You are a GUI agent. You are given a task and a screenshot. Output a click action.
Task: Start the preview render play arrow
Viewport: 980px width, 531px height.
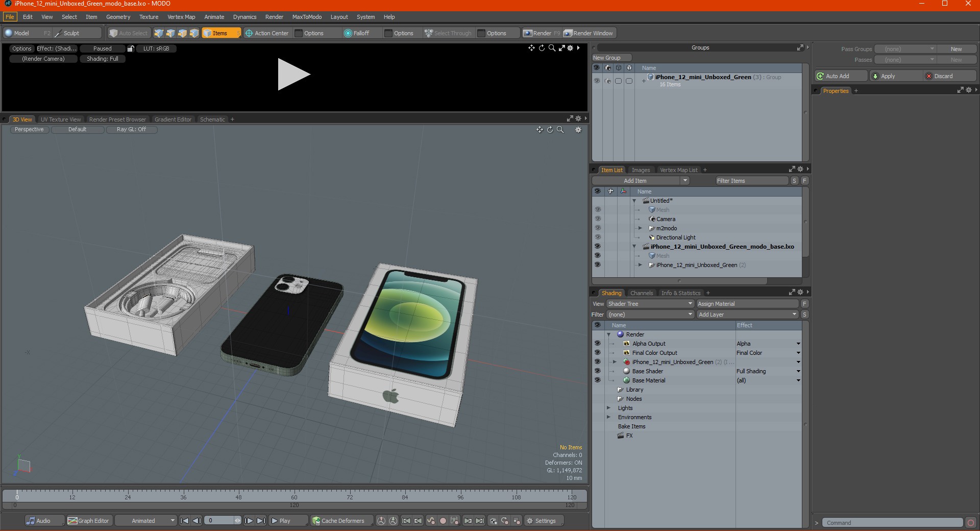tap(293, 75)
